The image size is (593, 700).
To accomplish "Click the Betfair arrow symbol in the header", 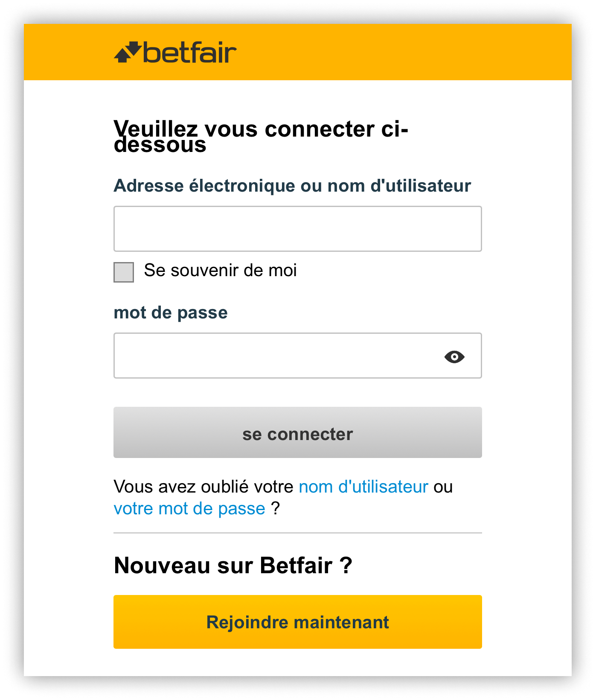I will [x=127, y=51].
